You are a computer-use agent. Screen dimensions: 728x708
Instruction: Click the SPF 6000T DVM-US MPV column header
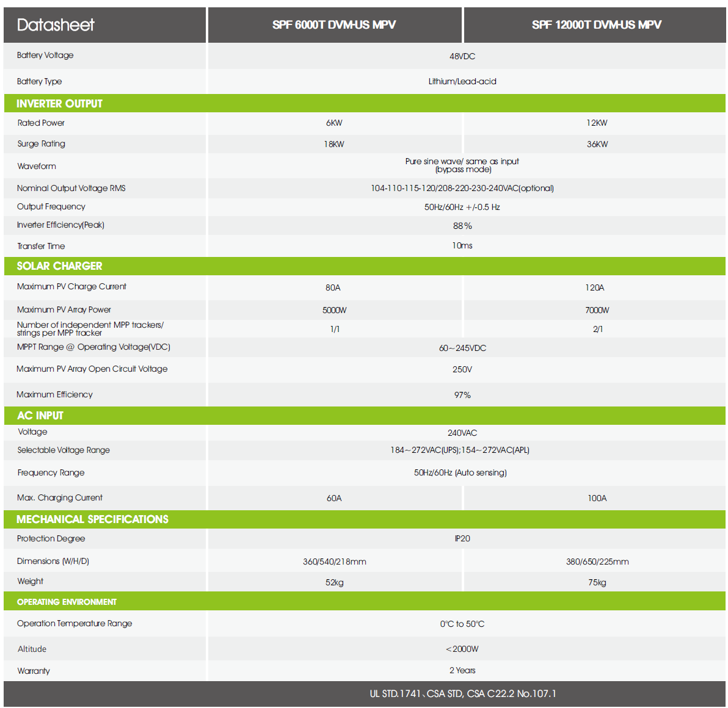(334, 25)
